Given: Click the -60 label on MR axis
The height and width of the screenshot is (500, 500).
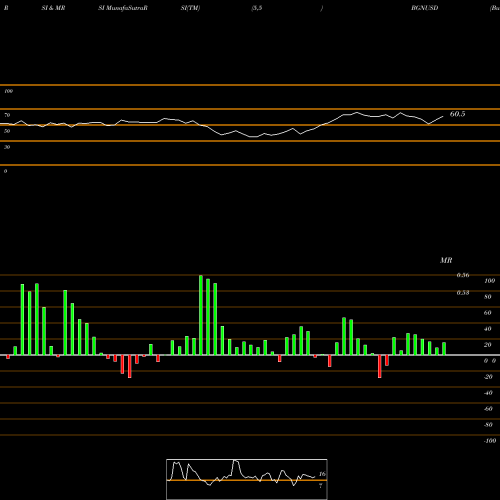Looking at the screenshot, I should click(488, 409).
